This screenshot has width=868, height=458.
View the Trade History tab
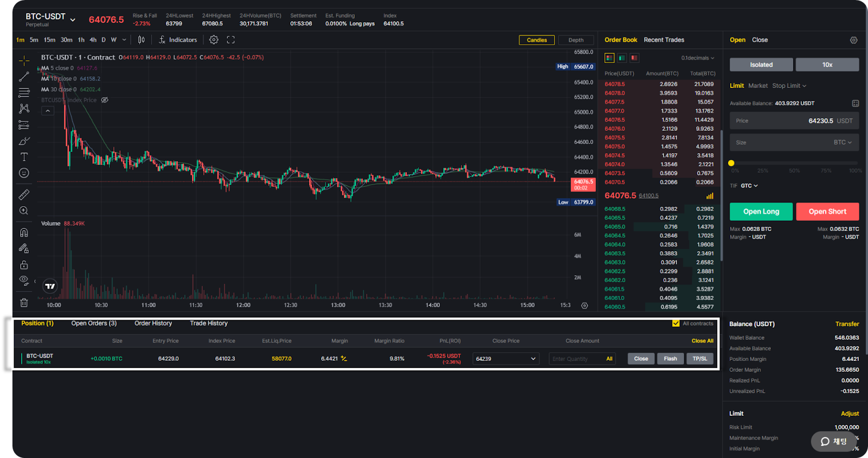(208, 323)
